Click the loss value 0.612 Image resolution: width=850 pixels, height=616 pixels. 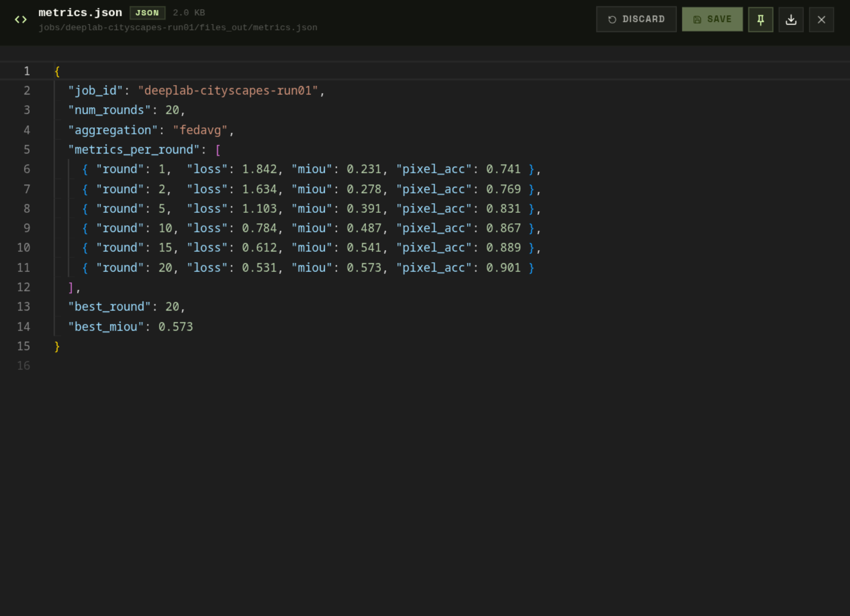point(259,248)
